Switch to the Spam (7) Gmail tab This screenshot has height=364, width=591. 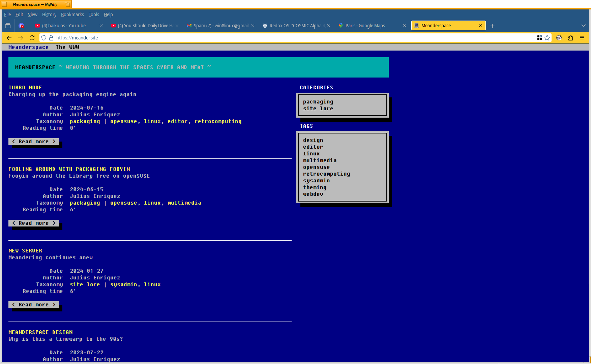pos(216,25)
